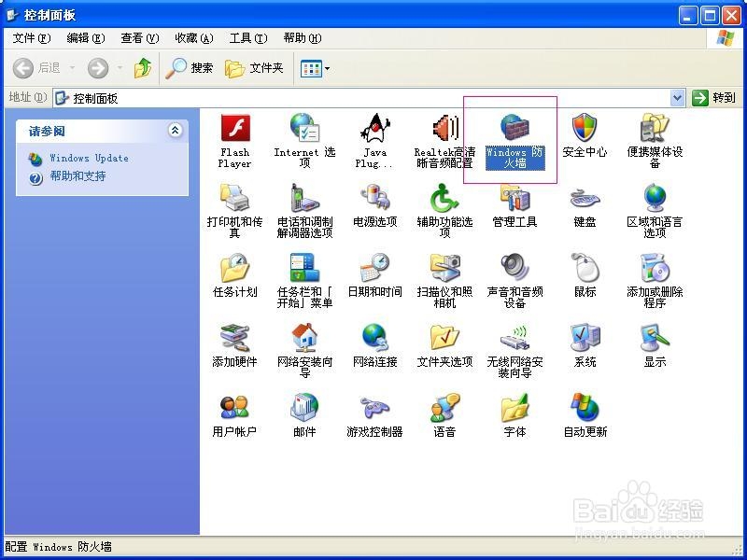The height and width of the screenshot is (560, 747).
Task: Open the 帮助和支持 link
Action: 78,176
